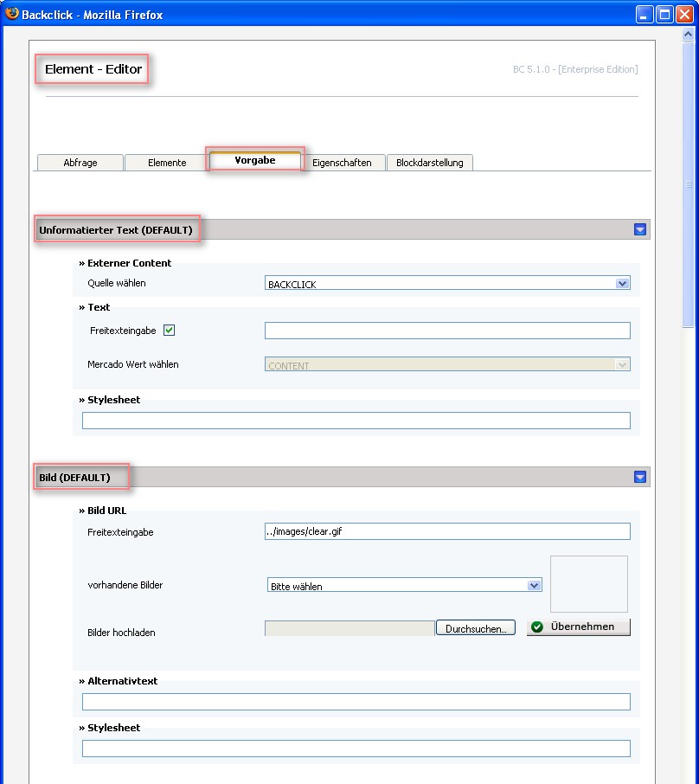The height and width of the screenshot is (784, 699).
Task: Toggle the Freitexteingabe checkbox
Action: 169,330
